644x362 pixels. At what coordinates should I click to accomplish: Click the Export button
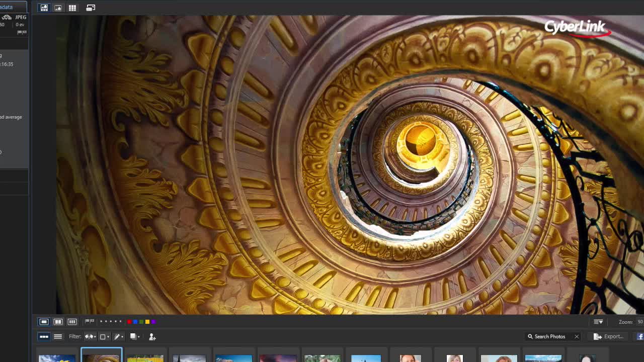click(x=609, y=336)
